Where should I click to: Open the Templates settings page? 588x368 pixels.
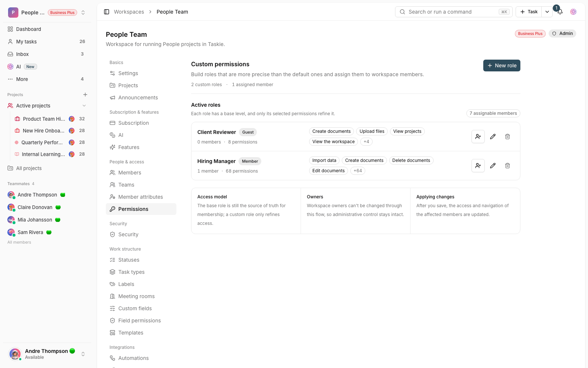(141, 333)
